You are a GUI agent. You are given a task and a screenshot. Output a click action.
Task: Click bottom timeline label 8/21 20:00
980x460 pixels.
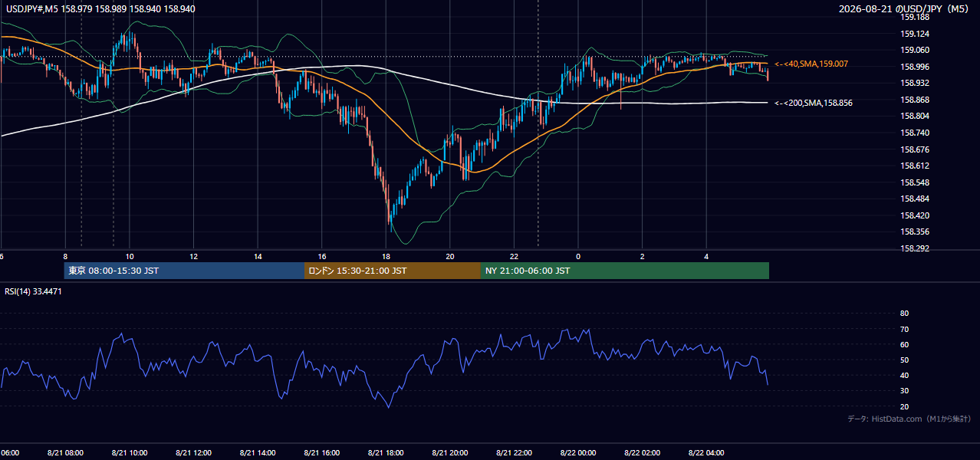click(450, 453)
